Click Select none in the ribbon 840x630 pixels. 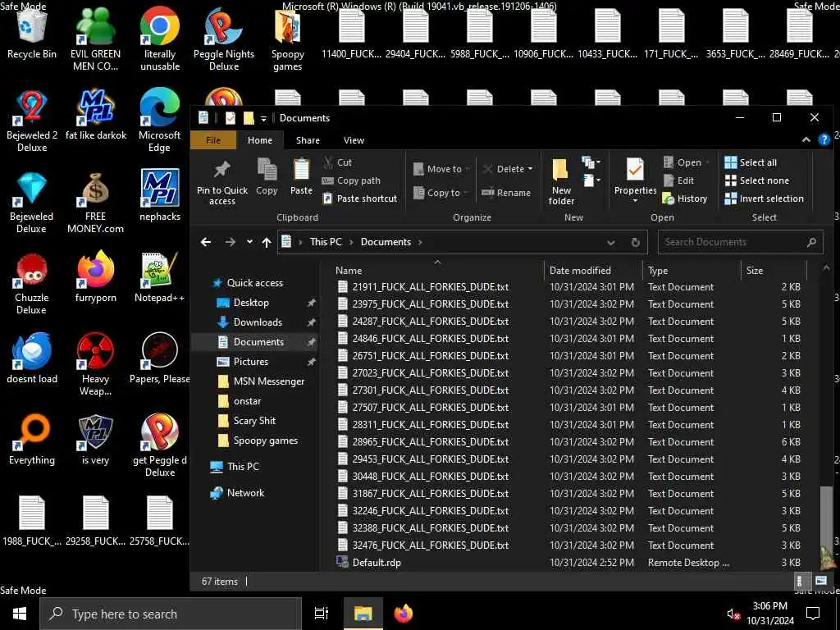757,180
